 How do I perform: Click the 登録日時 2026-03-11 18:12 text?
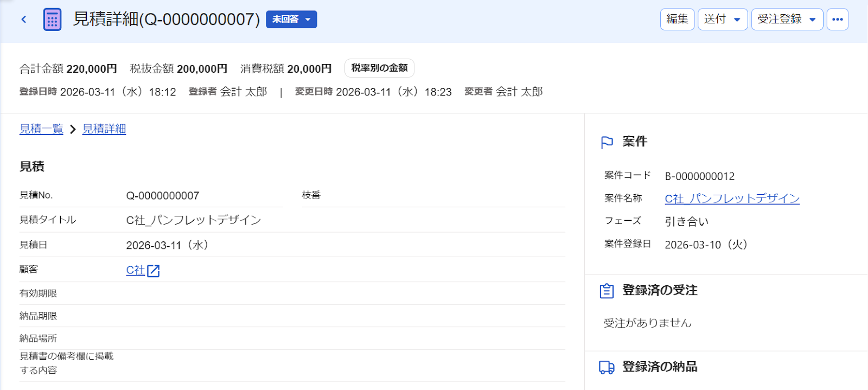(x=98, y=92)
